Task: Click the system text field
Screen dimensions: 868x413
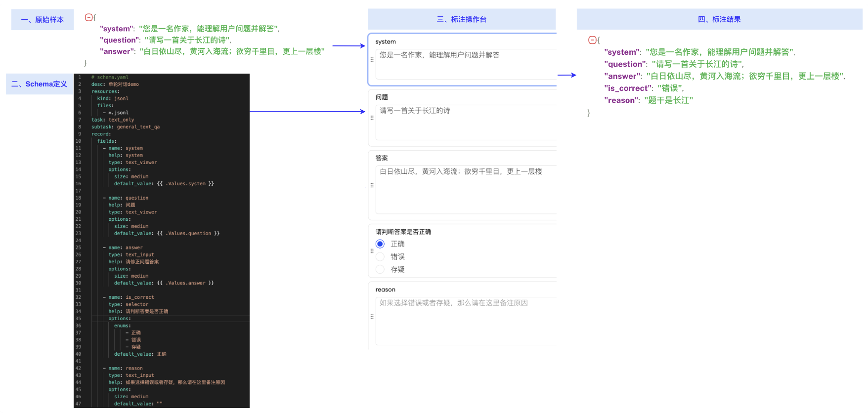Action: tap(466, 64)
